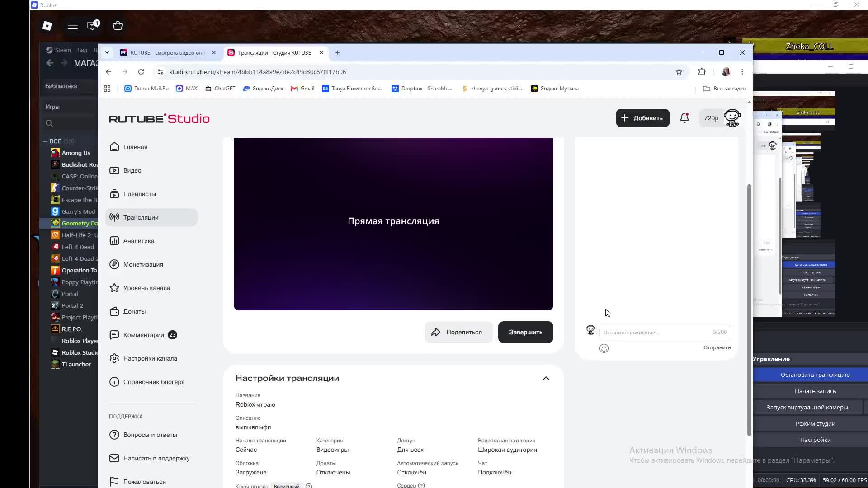The image size is (868, 488).
Task: Open the Roblox backpack icon
Action: (118, 26)
